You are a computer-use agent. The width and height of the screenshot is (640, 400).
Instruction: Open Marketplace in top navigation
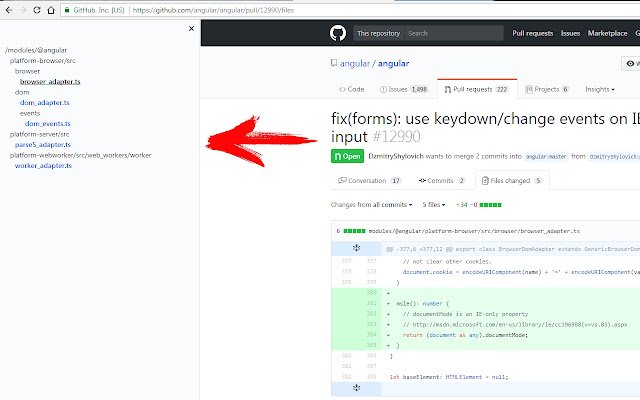607,33
